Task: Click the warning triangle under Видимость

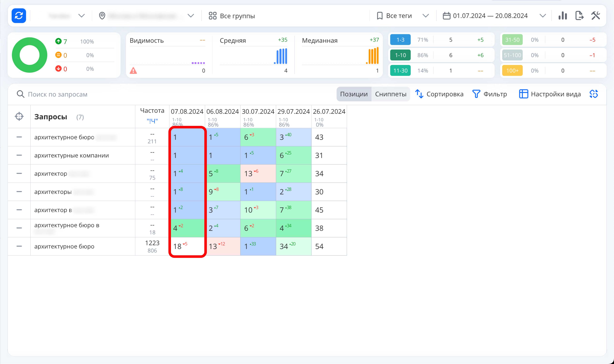Action: click(x=133, y=71)
